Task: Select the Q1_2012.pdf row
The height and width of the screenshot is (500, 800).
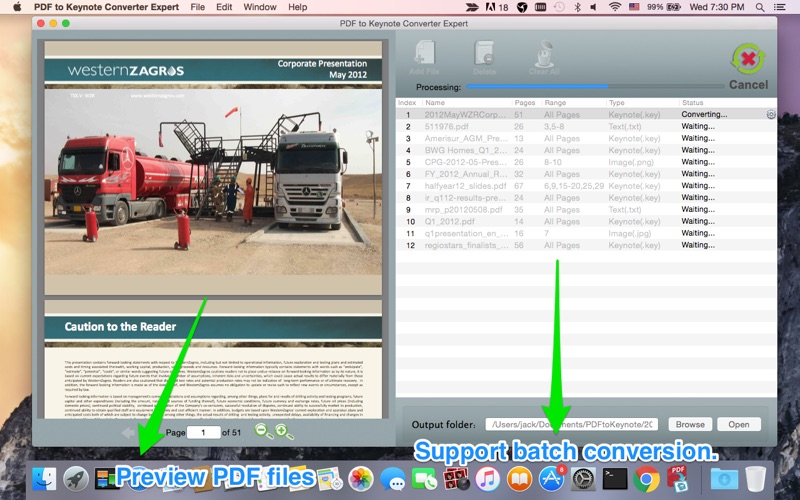Action: 586,221
